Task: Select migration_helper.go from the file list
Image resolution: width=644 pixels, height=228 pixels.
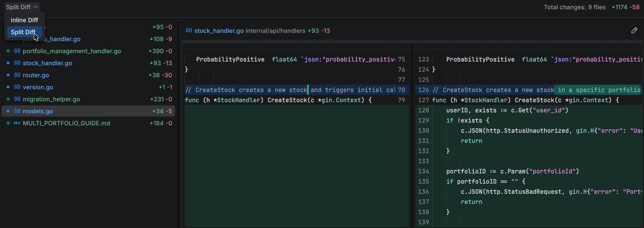Action: click(51, 99)
